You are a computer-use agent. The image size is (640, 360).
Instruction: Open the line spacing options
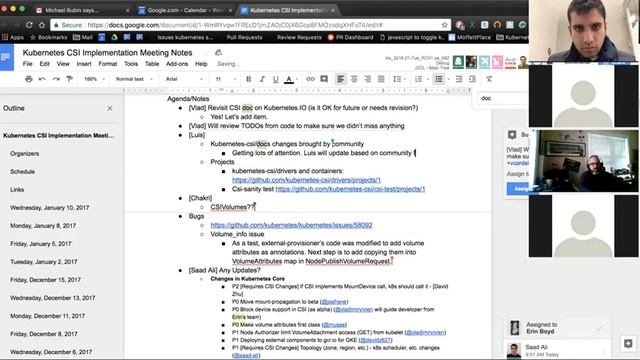point(398,79)
